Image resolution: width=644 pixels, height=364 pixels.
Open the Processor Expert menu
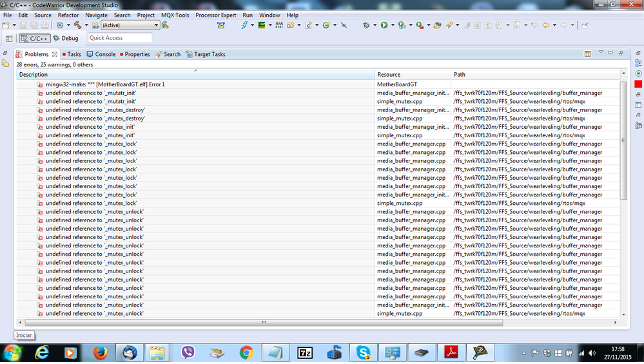click(x=215, y=15)
